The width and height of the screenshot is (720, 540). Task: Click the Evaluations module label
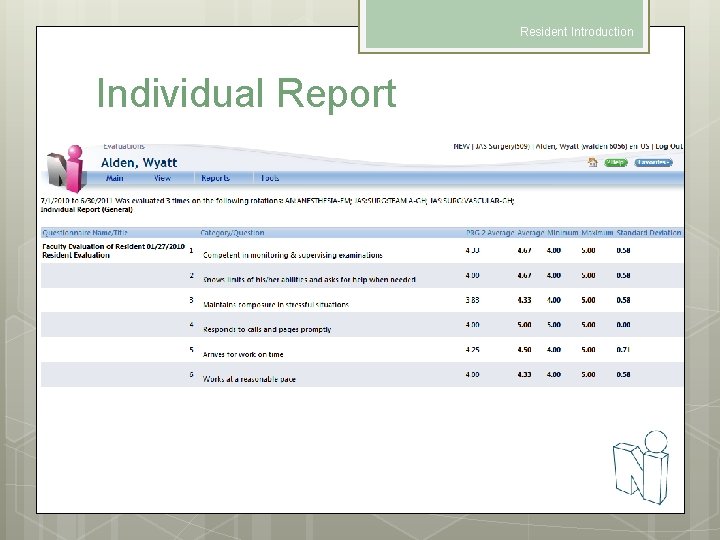(x=124, y=146)
